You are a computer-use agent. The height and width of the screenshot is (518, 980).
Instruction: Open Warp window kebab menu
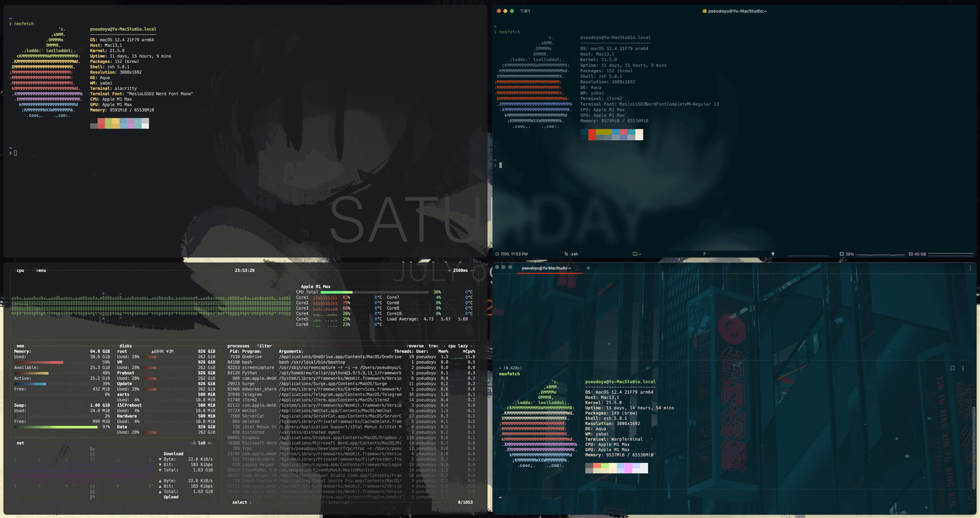click(x=970, y=268)
